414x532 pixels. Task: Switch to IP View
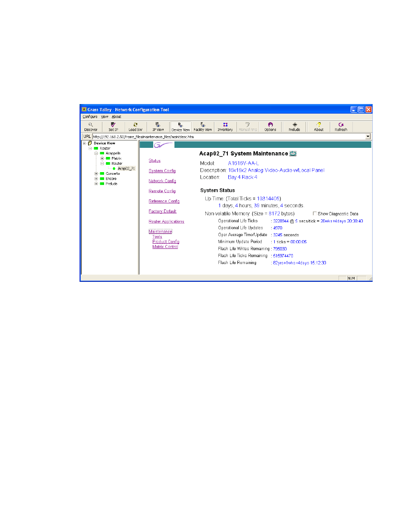click(x=158, y=127)
